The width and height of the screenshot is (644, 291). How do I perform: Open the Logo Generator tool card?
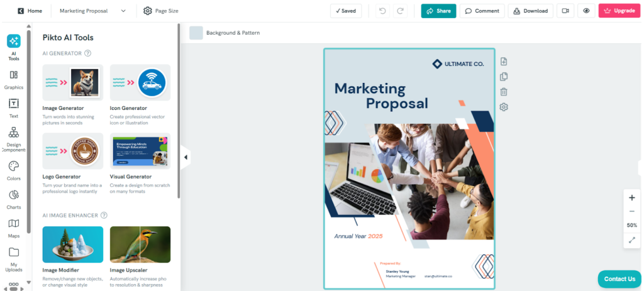tap(73, 163)
